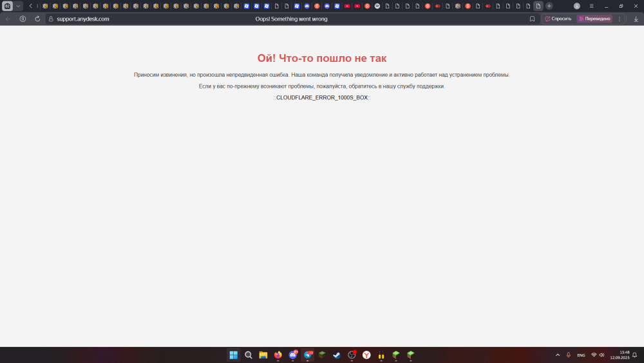
Task: Open the browser hamburger menu
Action: pyautogui.click(x=591, y=6)
